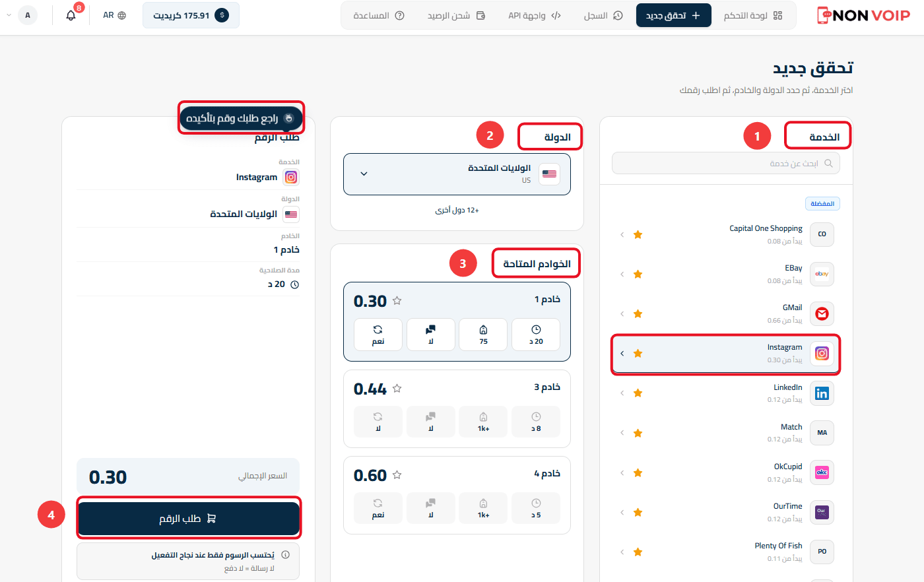924x582 pixels.
Task: Click the chevron on the Capital One Shopping row
Action: click(x=622, y=234)
